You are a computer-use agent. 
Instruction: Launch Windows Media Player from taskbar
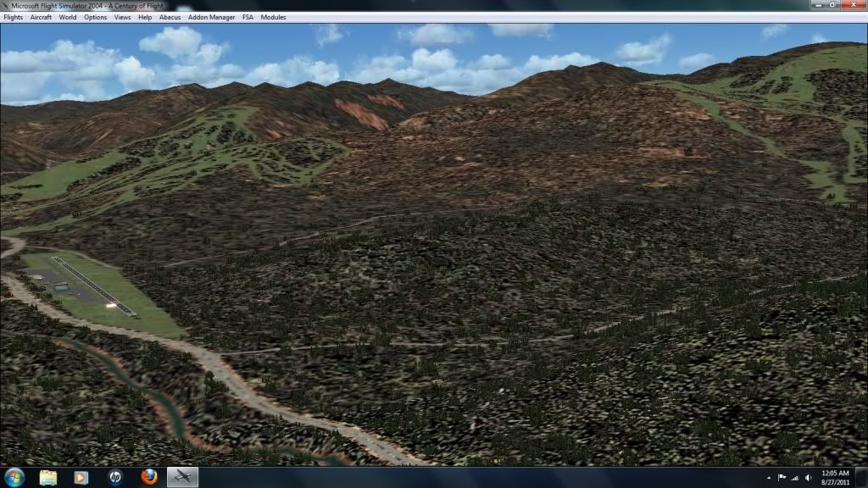(x=81, y=477)
